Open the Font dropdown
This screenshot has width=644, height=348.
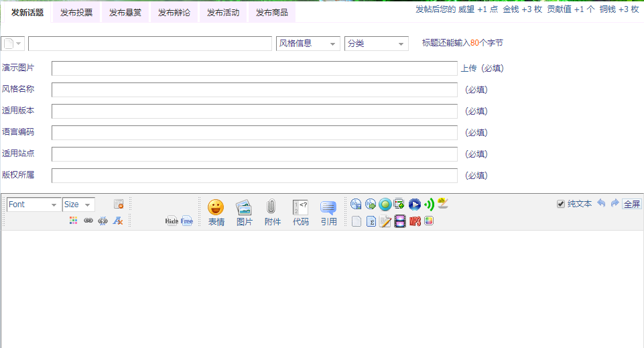point(34,205)
